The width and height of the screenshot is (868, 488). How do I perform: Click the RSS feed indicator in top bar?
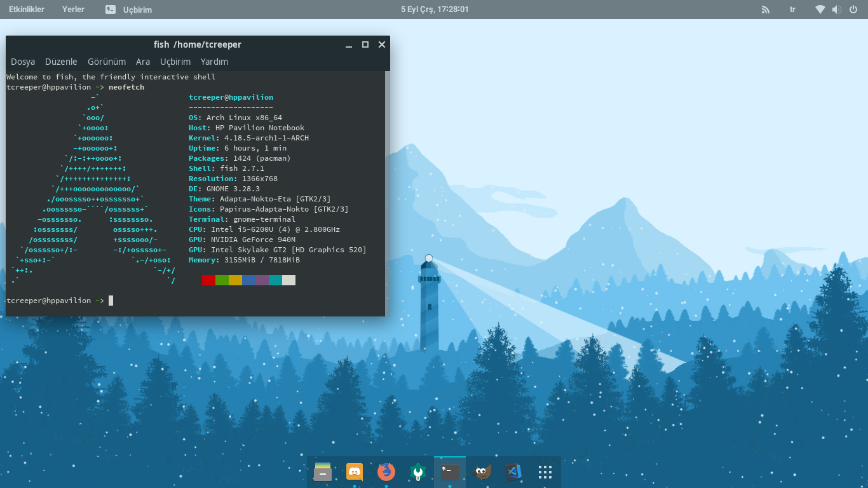(766, 10)
